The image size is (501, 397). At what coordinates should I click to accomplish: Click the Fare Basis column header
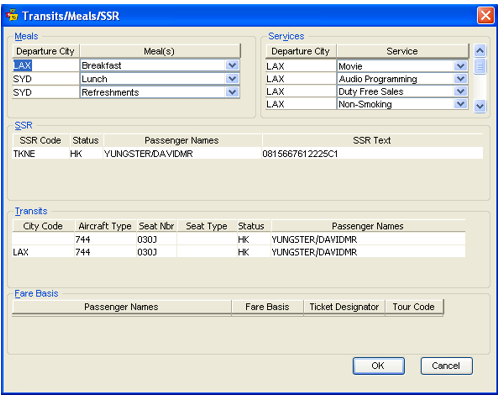click(267, 307)
